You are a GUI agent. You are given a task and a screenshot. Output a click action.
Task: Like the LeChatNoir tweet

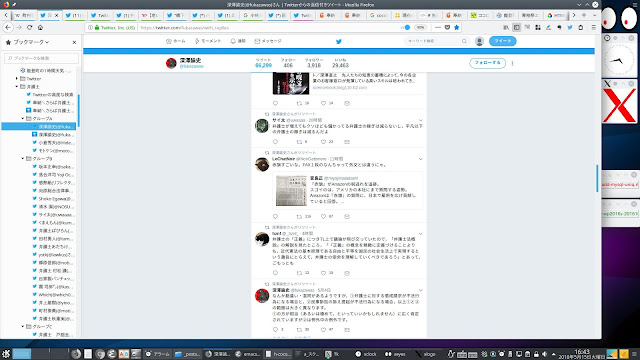click(323, 216)
